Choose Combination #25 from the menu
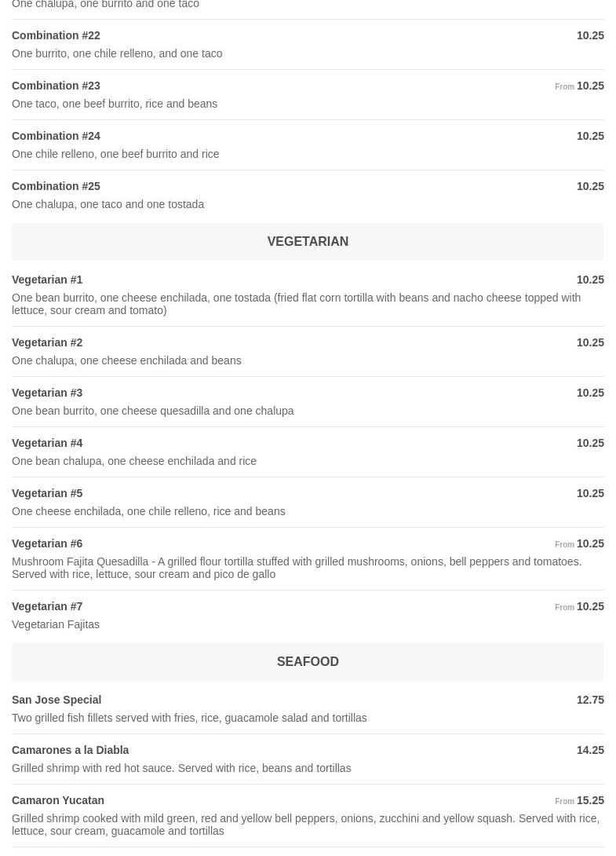 [x=56, y=186]
